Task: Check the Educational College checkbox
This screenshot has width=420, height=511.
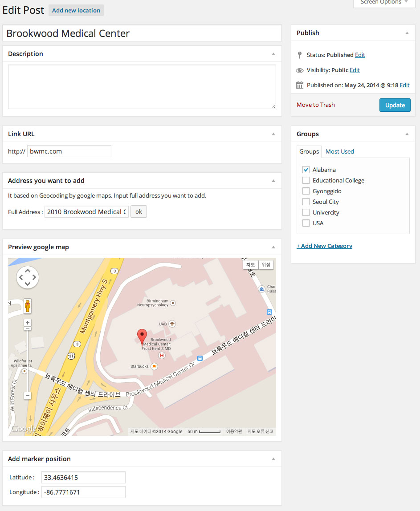Action: pos(306,180)
